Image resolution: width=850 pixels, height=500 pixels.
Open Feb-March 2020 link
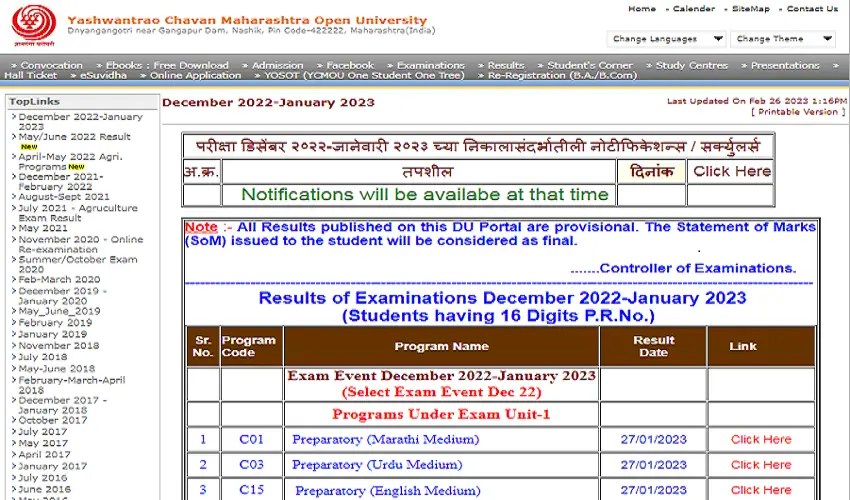(59, 280)
